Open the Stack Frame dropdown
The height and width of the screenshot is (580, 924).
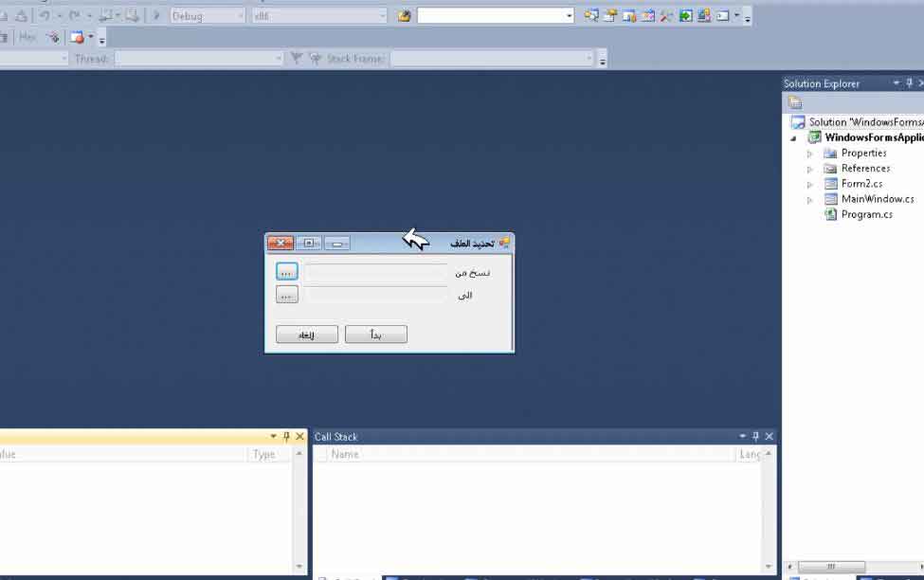coord(493,59)
